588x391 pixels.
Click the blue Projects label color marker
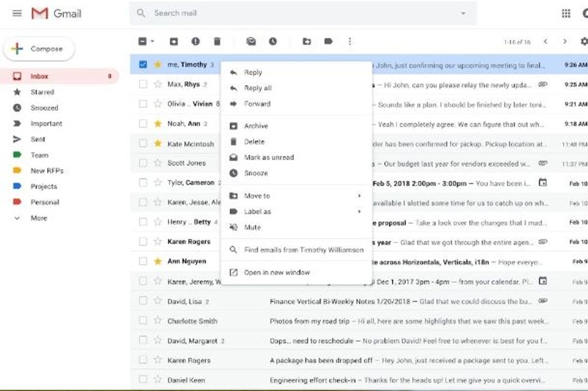coord(17,186)
